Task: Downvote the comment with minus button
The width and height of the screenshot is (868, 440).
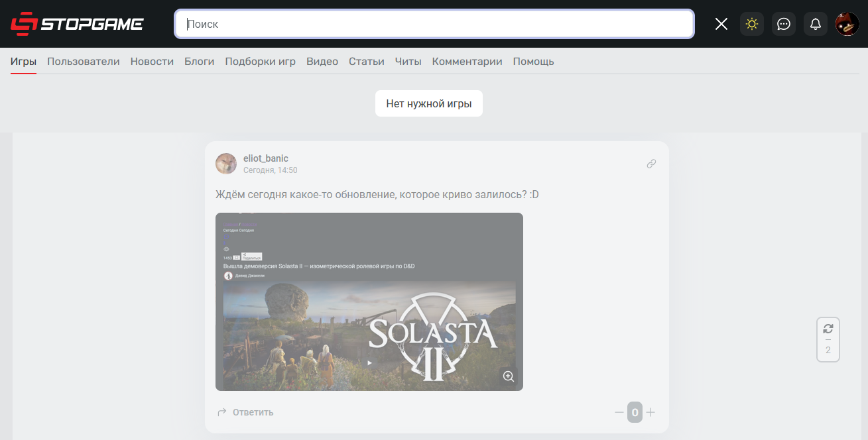Action: (x=619, y=412)
